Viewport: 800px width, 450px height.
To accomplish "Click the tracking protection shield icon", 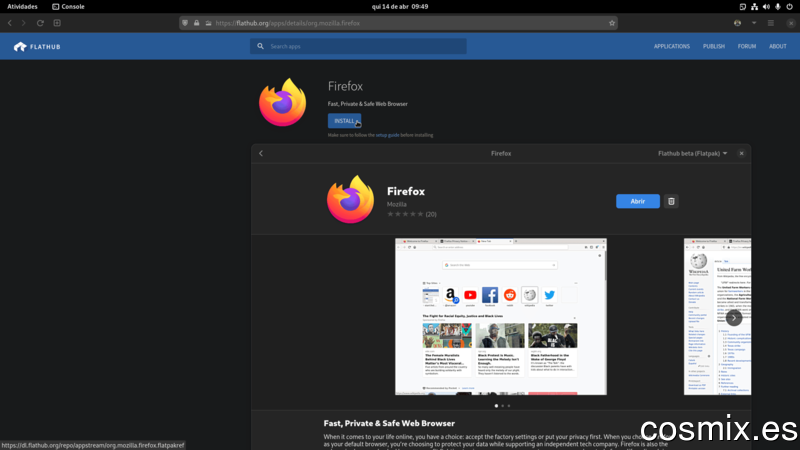I will 185,23.
